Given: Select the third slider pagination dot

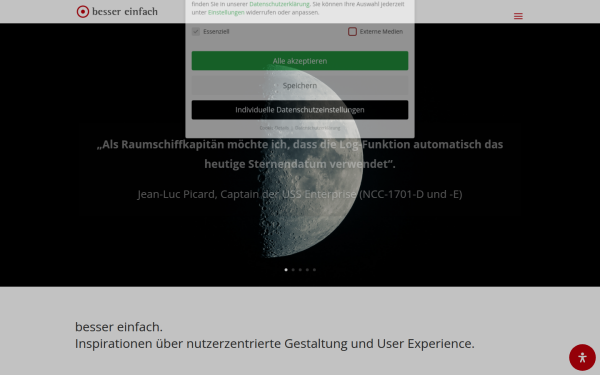Looking at the screenshot, I should (x=300, y=270).
